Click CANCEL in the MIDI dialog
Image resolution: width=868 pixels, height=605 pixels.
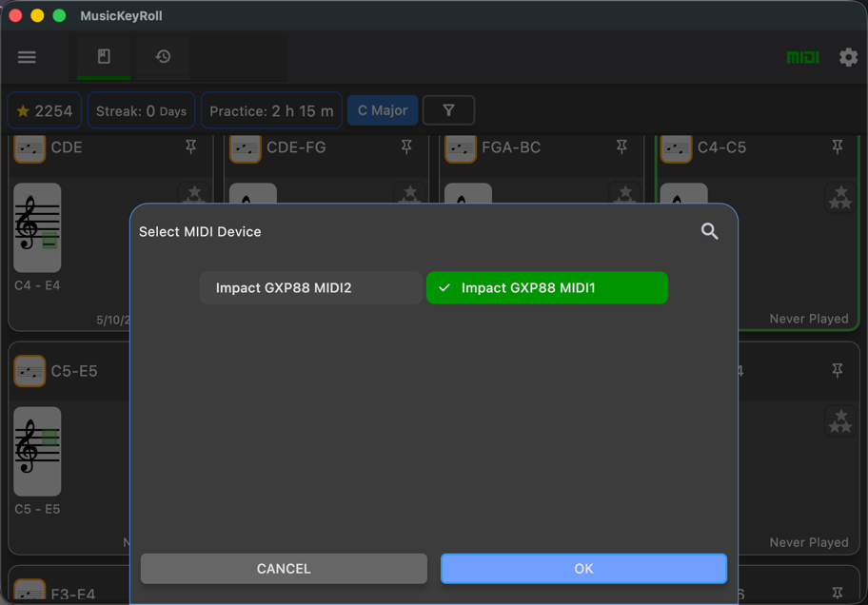point(284,569)
